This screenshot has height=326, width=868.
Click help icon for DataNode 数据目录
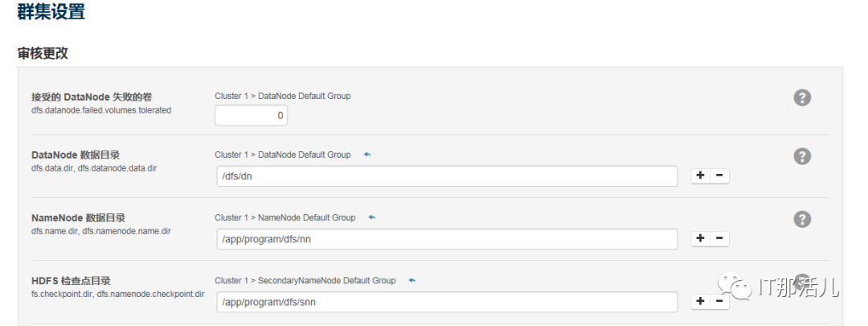click(802, 156)
